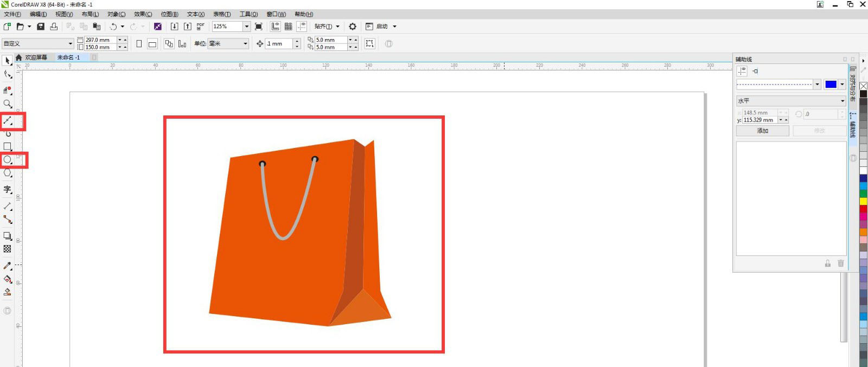Viewport: 868px width, 367px height.
Task: Click the Import icon
Action: [x=174, y=26]
